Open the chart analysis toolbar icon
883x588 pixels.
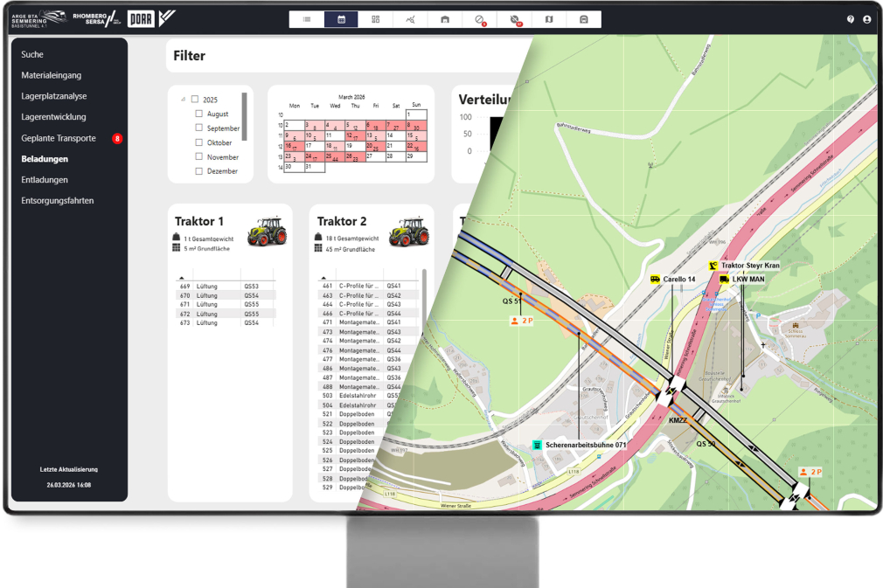click(411, 20)
